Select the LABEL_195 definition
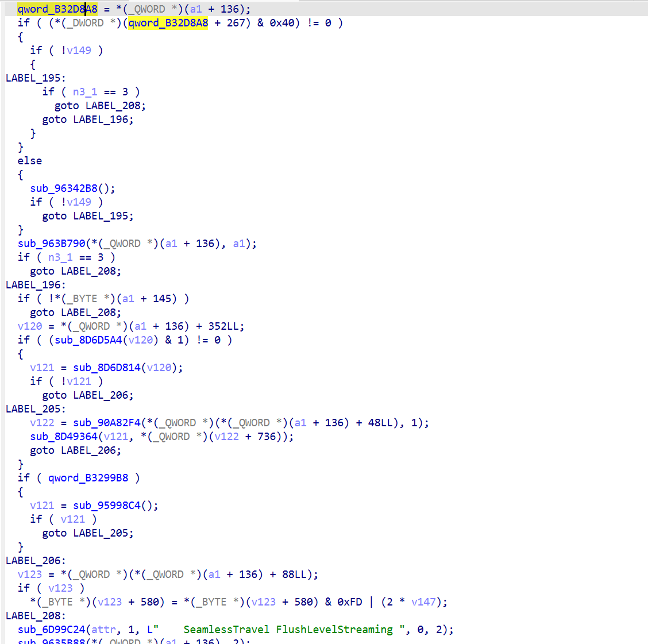This screenshot has width=648, height=644. (x=30, y=78)
